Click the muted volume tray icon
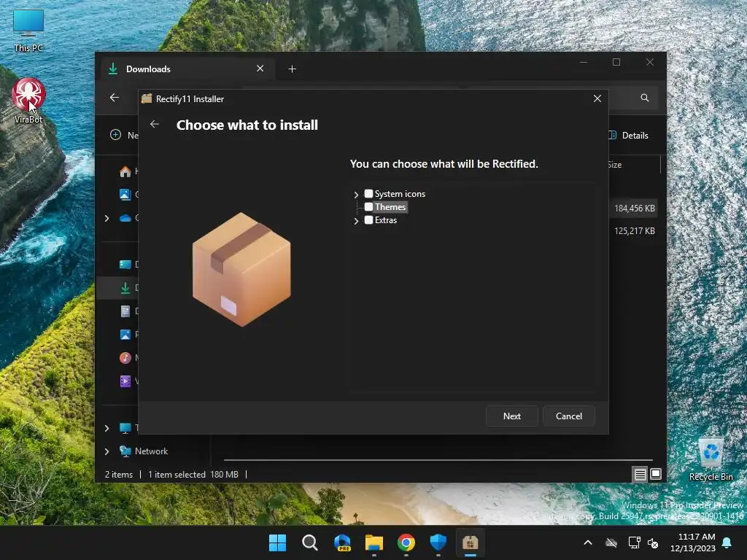Image resolution: width=747 pixels, height=560 pixels. pos(653,542)
